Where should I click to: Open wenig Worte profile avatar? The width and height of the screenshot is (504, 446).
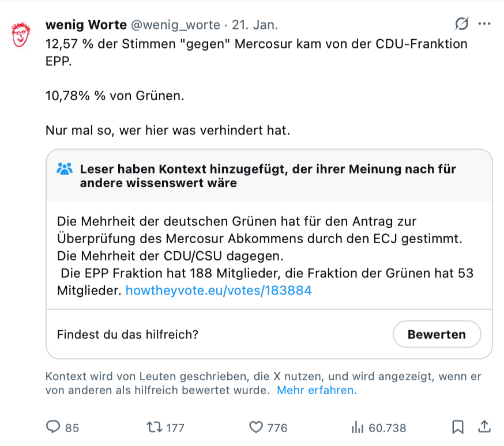pyautogui.click(x=22, y=35)
